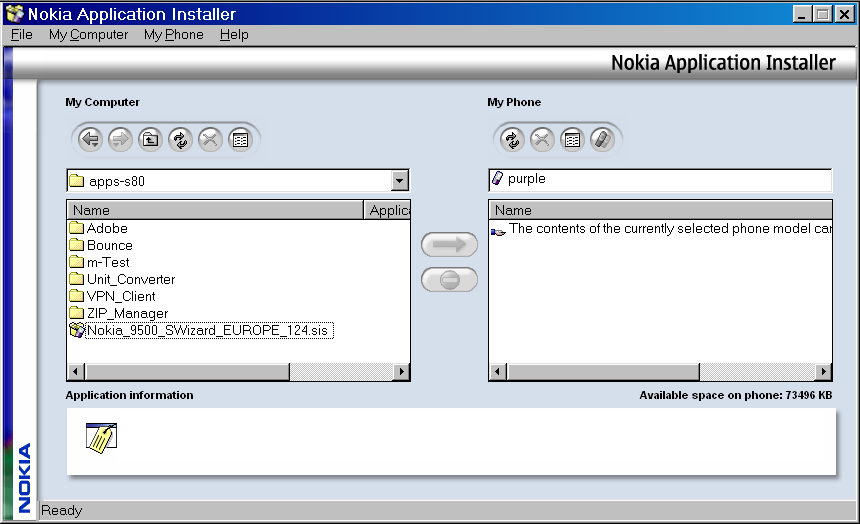Viewport: 860px width, 524px height.
Task: Open the My Computer menu
Action: coord(88,35)
